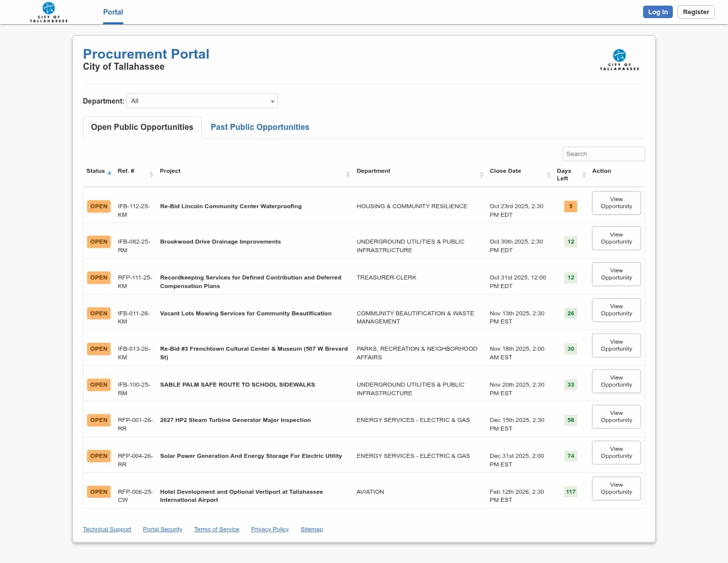Sort by Project column arrows
Image resolution: width=728 pixels, height=563 pixels.
click(x=348, y=174)
